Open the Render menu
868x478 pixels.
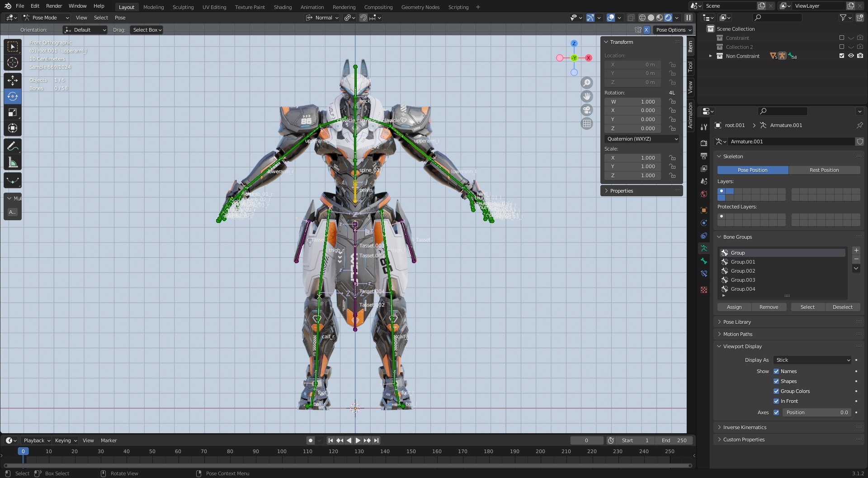pos(54,6)
